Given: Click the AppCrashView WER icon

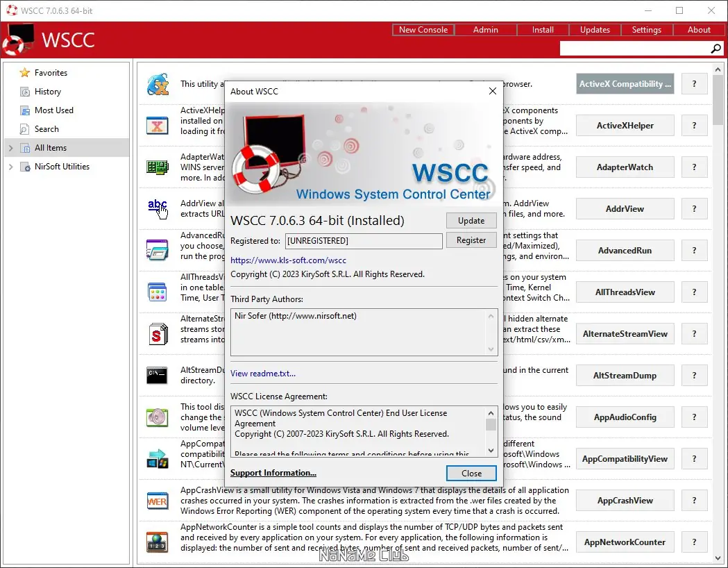Looking at the screenshot, I should coord(158,501).
